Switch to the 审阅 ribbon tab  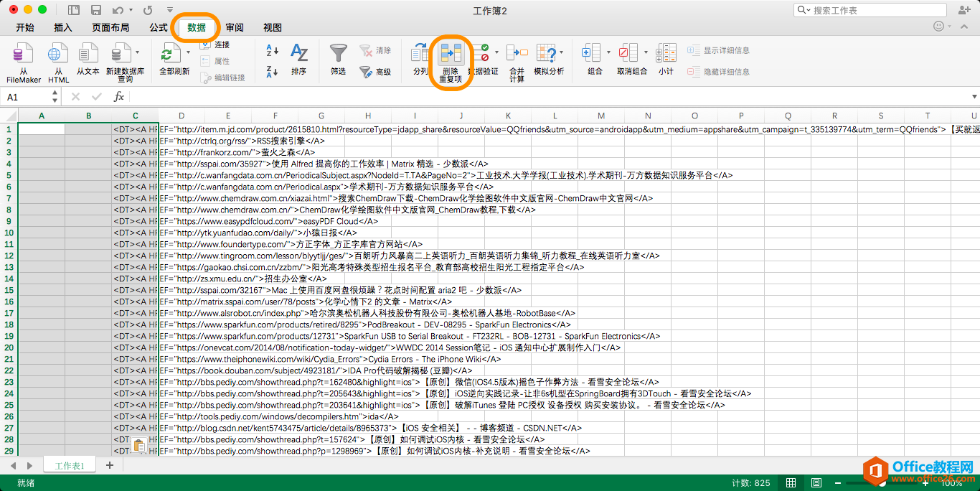point(235,27)
